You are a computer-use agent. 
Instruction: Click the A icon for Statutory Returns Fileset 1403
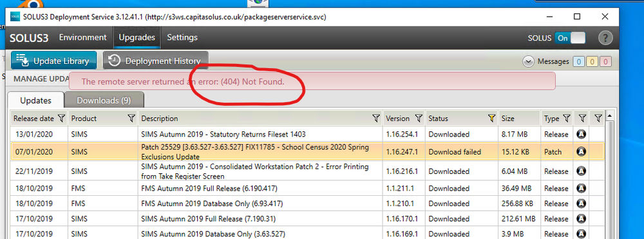581,134
